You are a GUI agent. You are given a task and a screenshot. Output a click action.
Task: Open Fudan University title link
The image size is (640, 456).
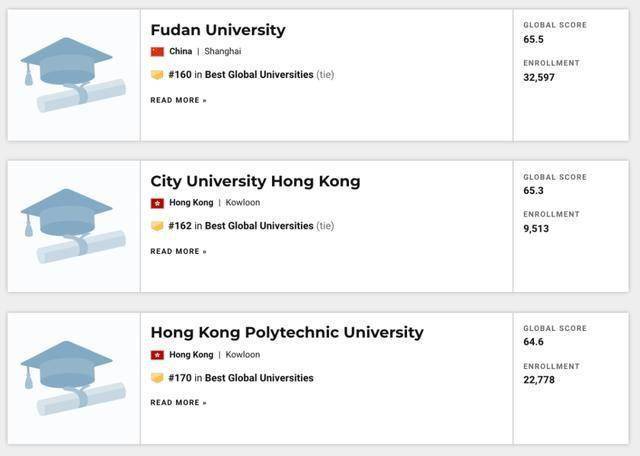tap(217, 30)
